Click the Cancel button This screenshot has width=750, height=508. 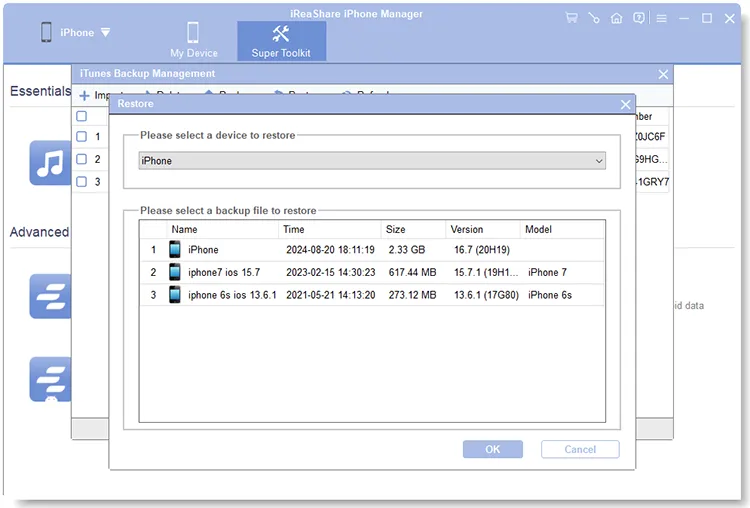pyautogui.click(x=580, y=449)
